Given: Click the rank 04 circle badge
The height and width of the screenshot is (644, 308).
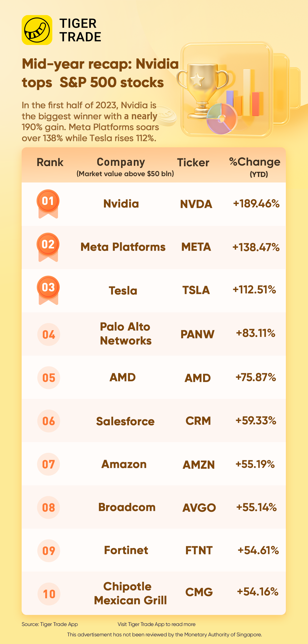Looking at the screenshot, I should [x=49, y=334].
